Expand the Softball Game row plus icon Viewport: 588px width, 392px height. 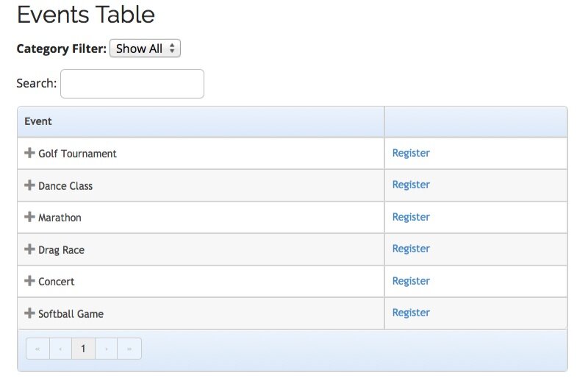tap(29, 313)
